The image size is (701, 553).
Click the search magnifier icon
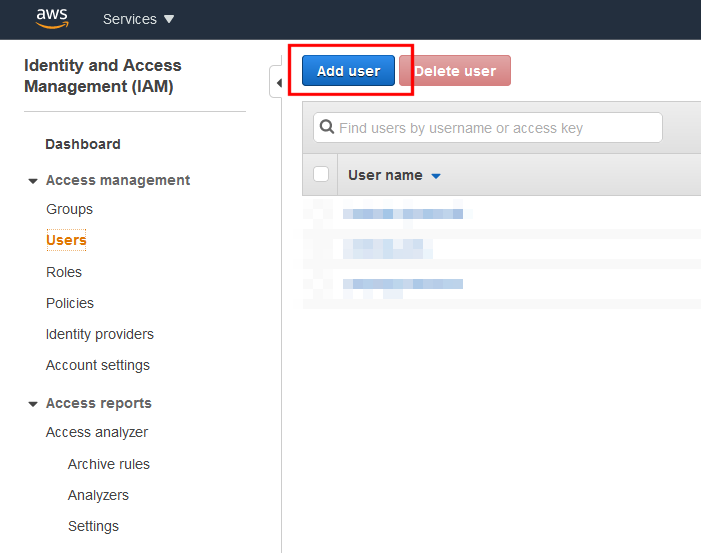click(326, 128)
